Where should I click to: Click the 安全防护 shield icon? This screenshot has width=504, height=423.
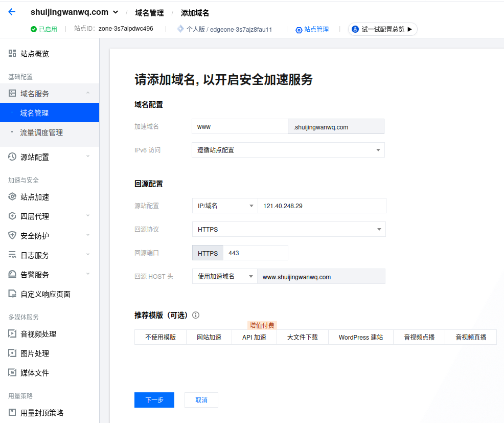tap(12, 235)
